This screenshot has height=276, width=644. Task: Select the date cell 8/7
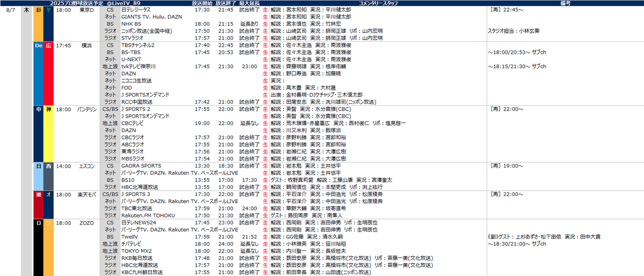pyautogui.click(x=10, y=10)
